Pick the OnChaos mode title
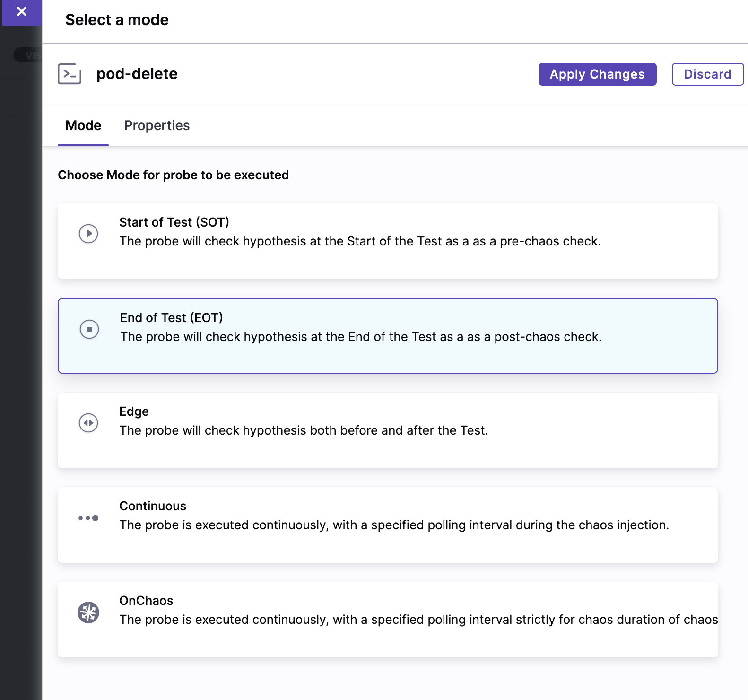The width and height of the screenshot is (748, 700). tap(146, 601)
